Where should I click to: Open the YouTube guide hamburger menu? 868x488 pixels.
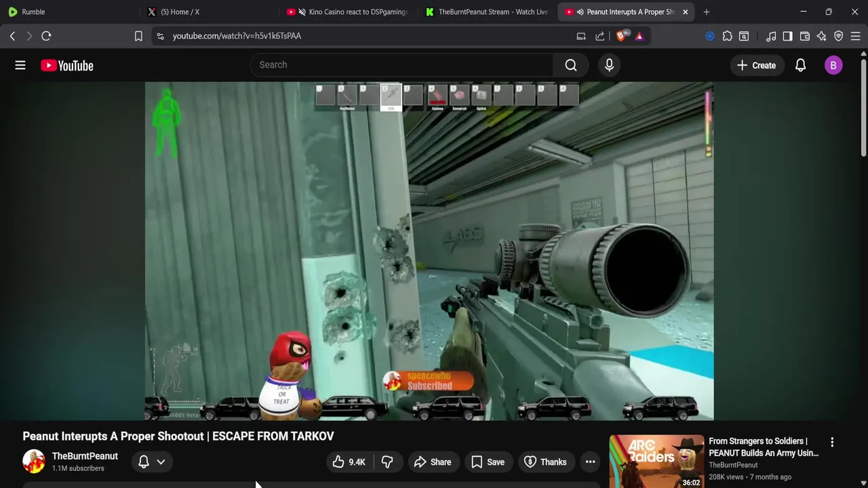(20, 65)
